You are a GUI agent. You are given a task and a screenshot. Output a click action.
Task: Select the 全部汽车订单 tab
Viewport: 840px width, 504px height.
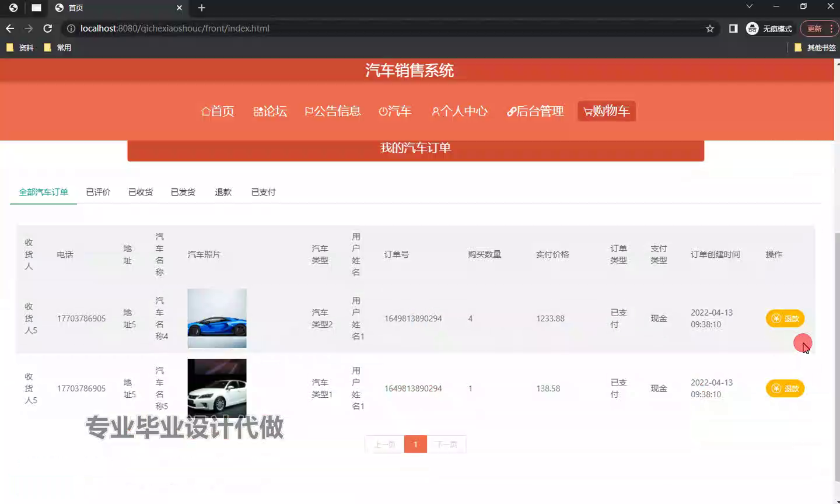(44, 192)
